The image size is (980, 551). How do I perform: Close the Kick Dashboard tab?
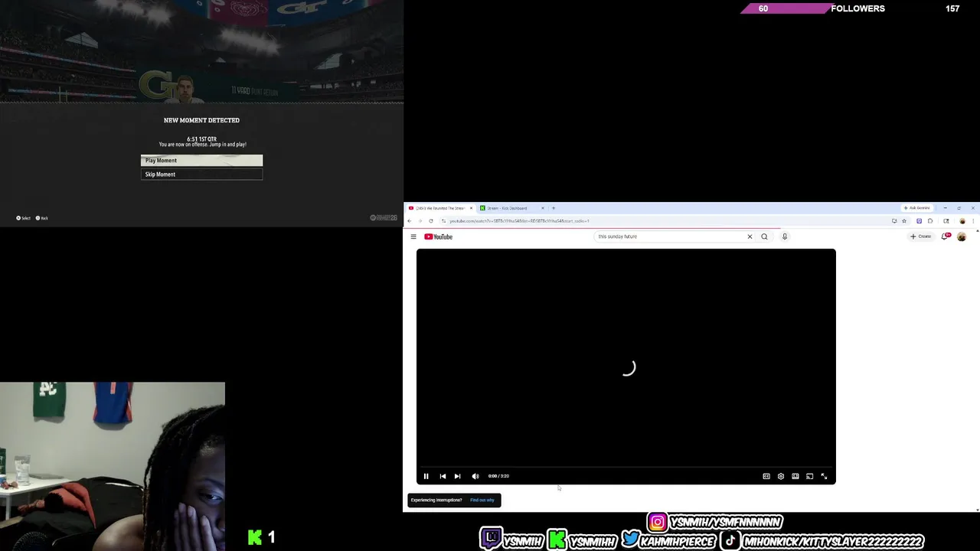tap(543, 208)
